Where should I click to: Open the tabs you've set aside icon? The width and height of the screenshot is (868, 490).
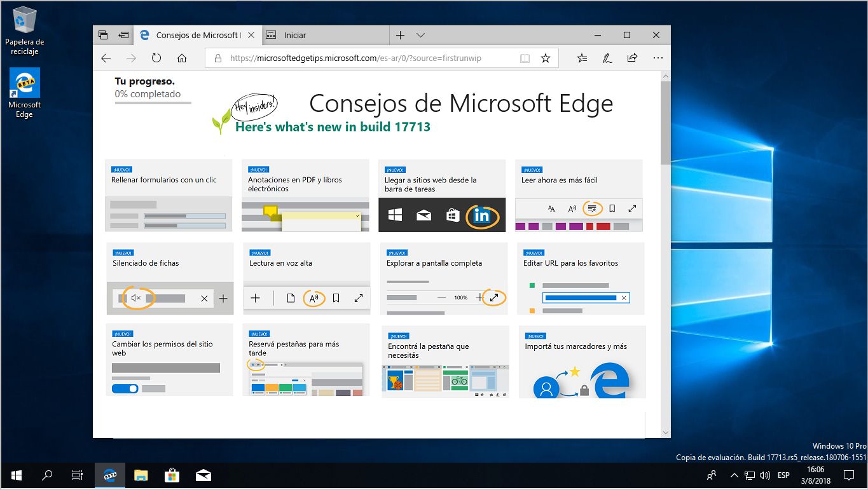tap(103, 35)
